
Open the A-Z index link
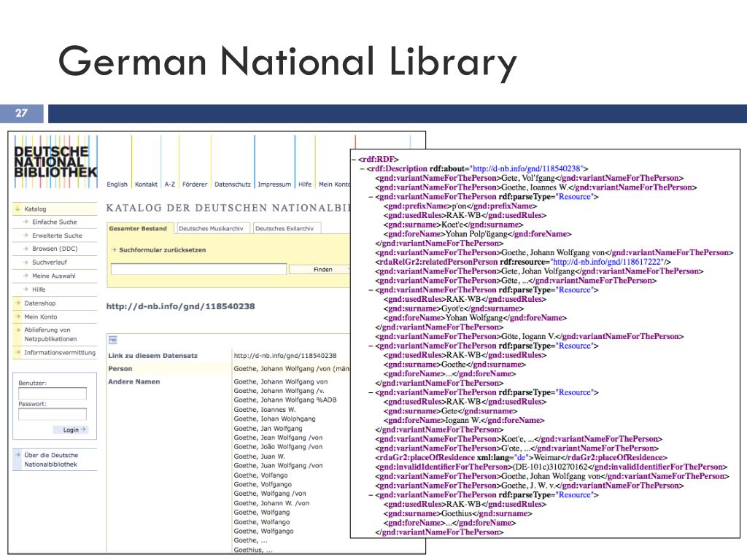[x=169, y=184]
